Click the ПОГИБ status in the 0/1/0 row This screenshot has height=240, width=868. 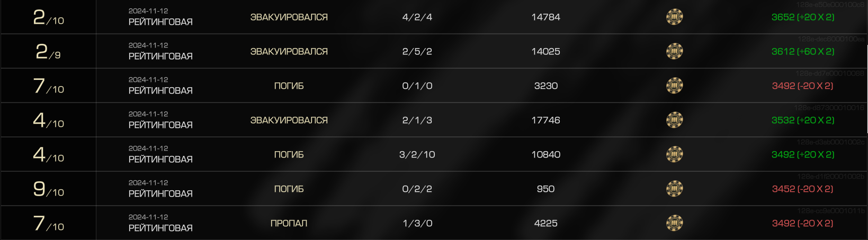click(x=289, y=86)
